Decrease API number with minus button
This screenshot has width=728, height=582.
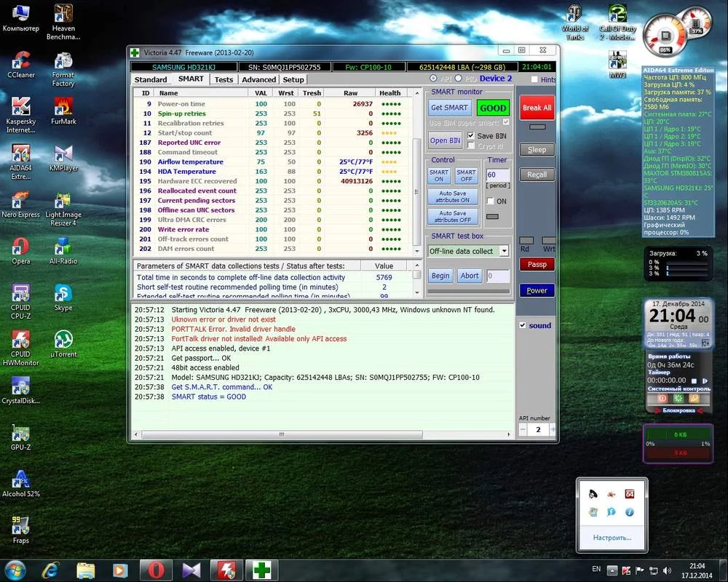pos(524,430)
